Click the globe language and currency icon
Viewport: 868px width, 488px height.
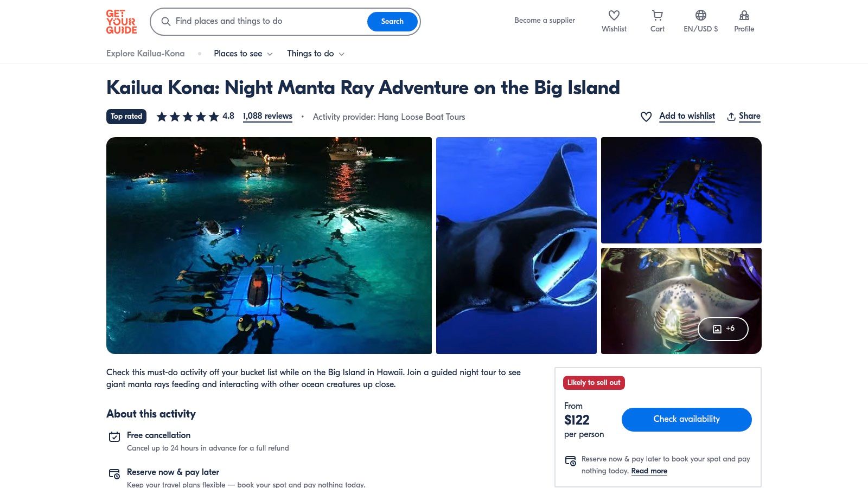700,16
